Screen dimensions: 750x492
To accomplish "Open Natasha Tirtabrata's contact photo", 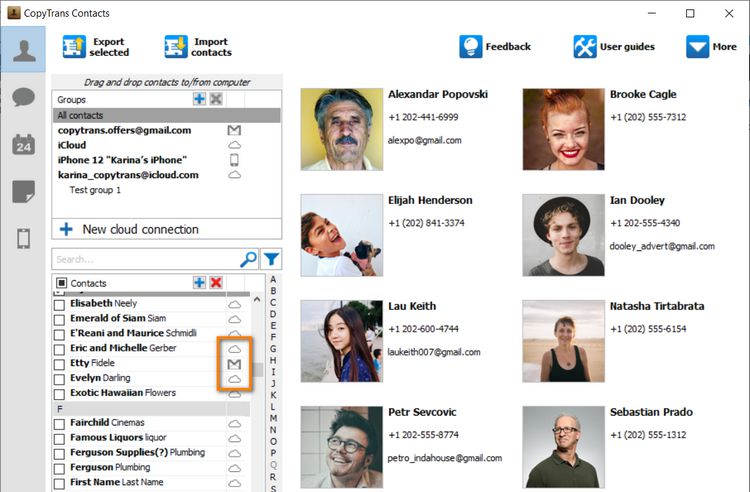I will click(x=563, y=341).
